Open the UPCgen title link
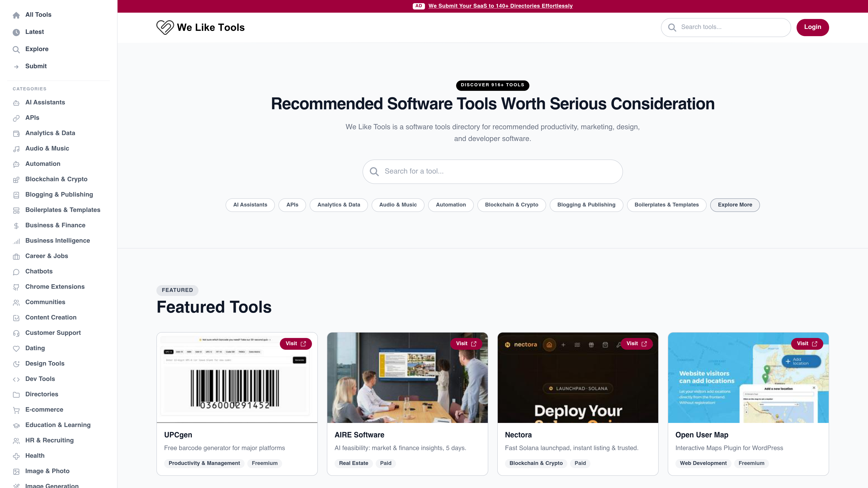868x488 pixels. [178, 435]
